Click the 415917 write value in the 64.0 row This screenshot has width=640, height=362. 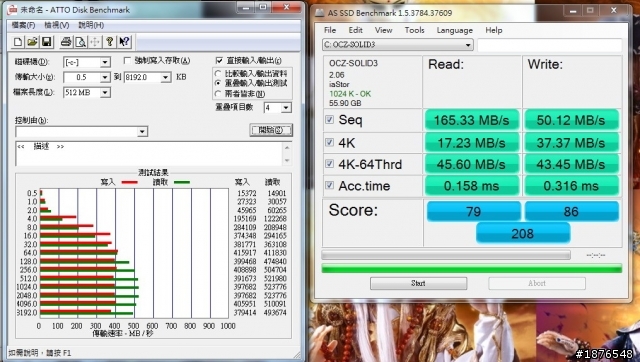245,253
